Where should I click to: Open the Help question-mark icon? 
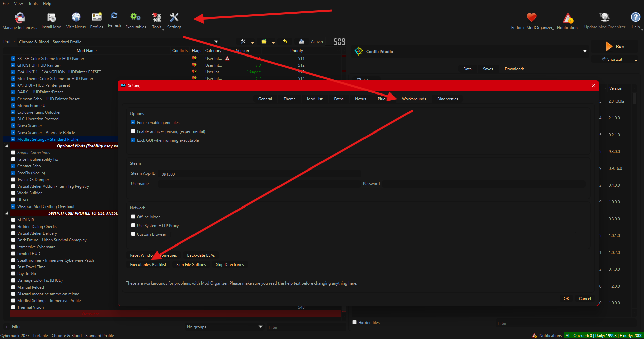(x=635, y=17)
